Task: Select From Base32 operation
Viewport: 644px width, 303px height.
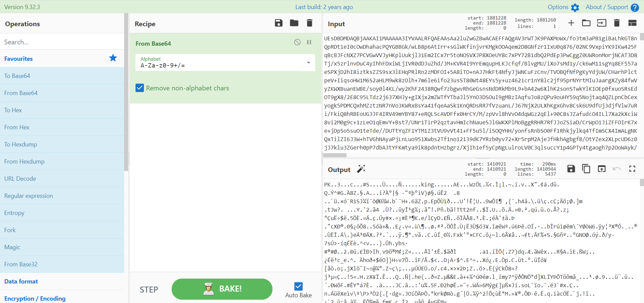Action: [62, 264]
